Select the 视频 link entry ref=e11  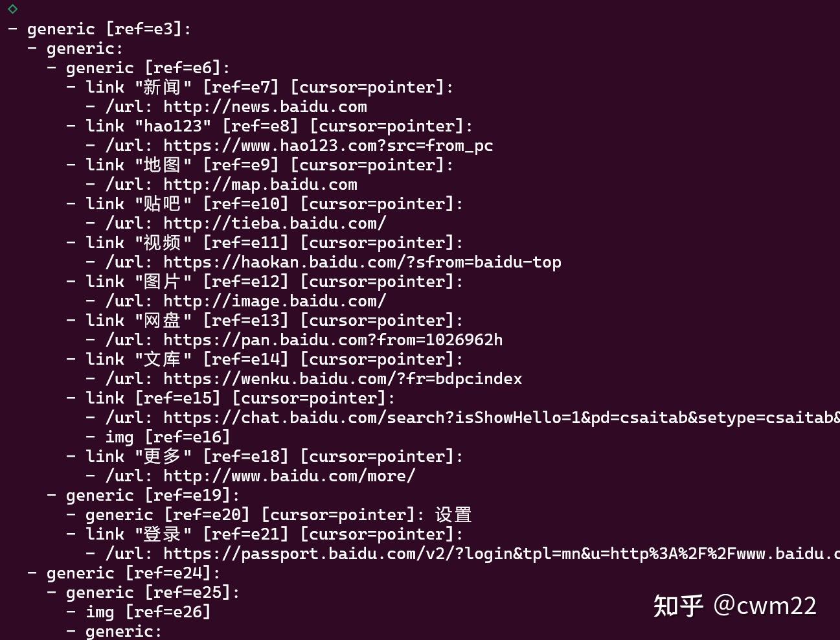click(265, 243)
